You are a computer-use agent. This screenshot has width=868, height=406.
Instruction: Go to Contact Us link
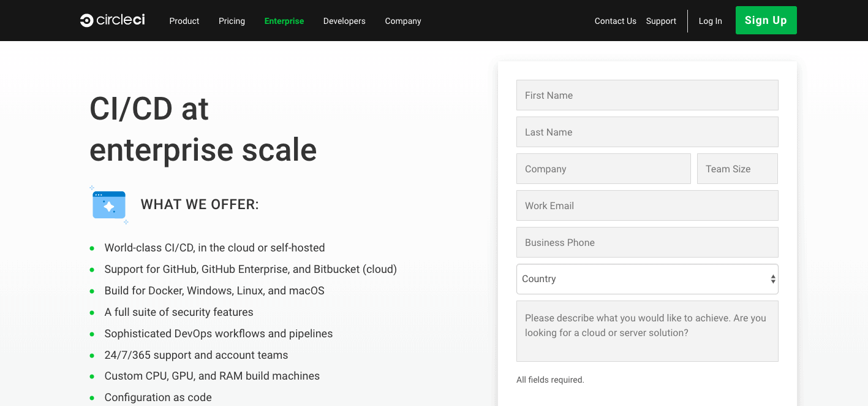(616, 21)
